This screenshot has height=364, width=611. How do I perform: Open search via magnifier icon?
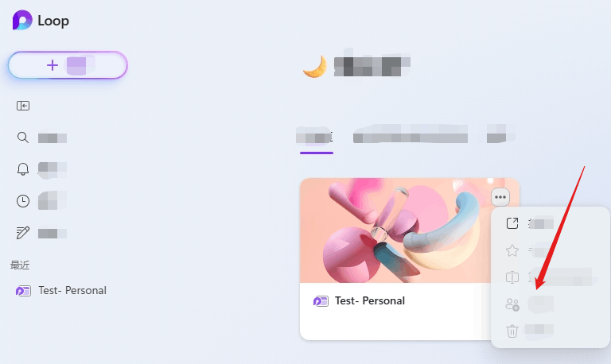[23, 137]
